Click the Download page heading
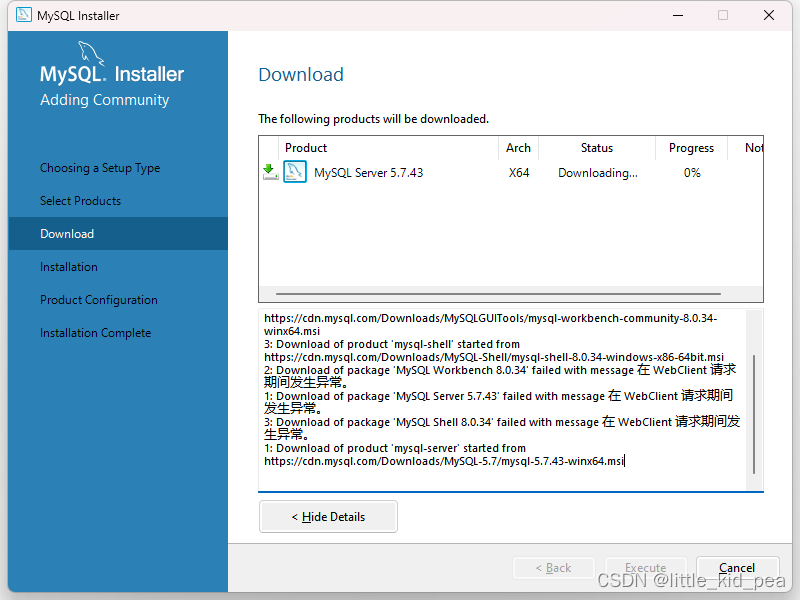 (301, 74)
